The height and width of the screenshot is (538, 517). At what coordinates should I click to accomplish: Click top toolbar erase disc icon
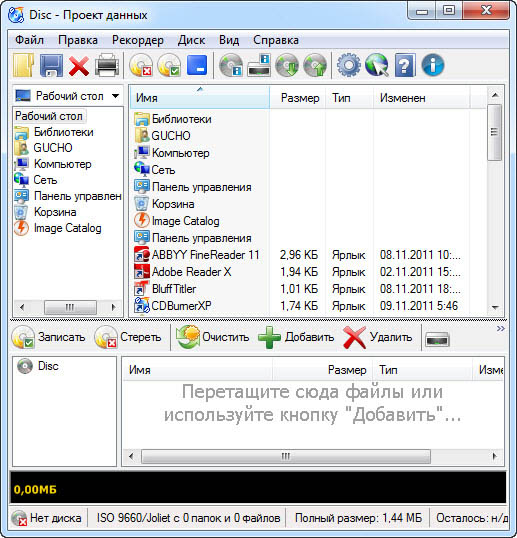[141, 65]
